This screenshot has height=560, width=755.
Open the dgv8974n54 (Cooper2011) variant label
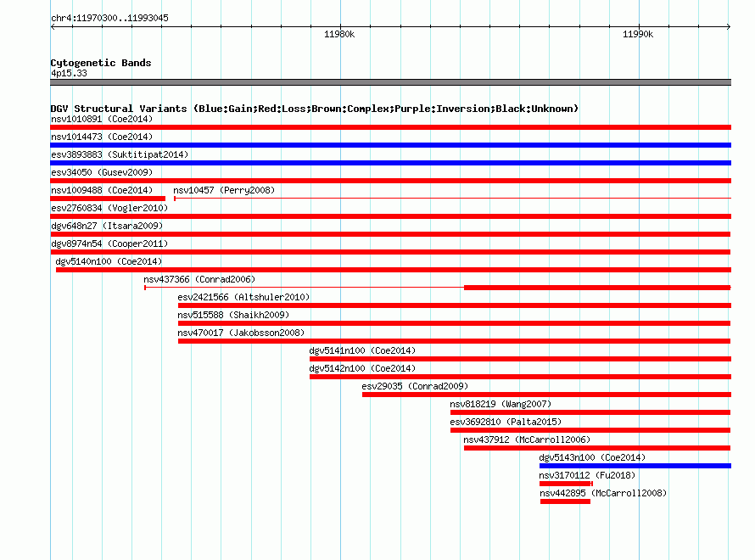[x=109, y=244]
